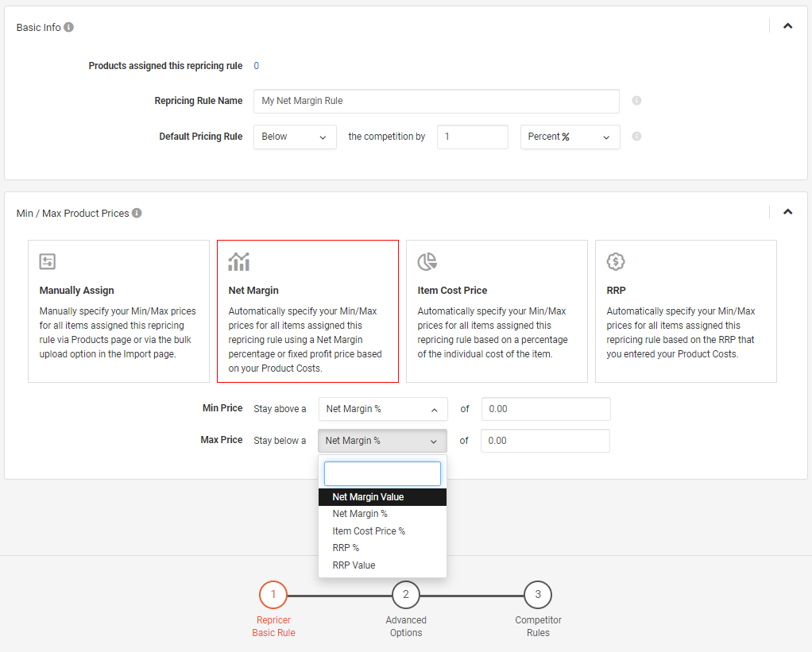Edit the Min Price value field 0.00
Viewport: 812px width, 652px height.
(x=546, y=409)
